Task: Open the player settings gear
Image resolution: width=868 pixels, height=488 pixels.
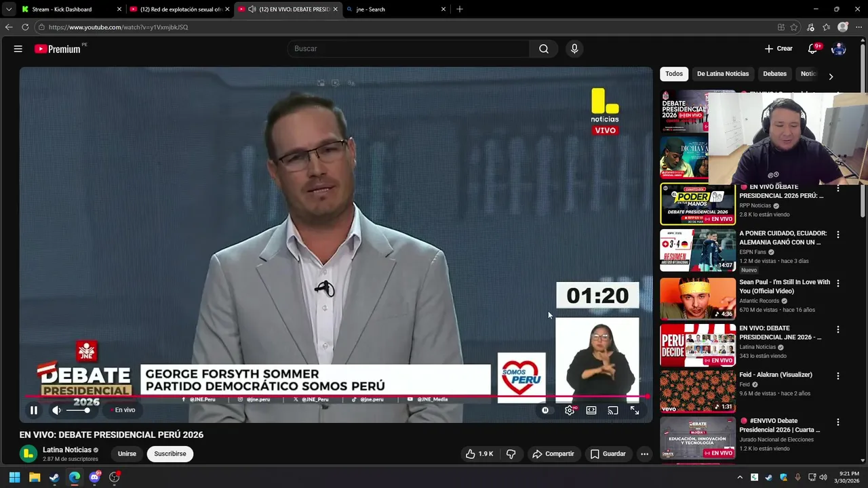Action: [570, 410]
